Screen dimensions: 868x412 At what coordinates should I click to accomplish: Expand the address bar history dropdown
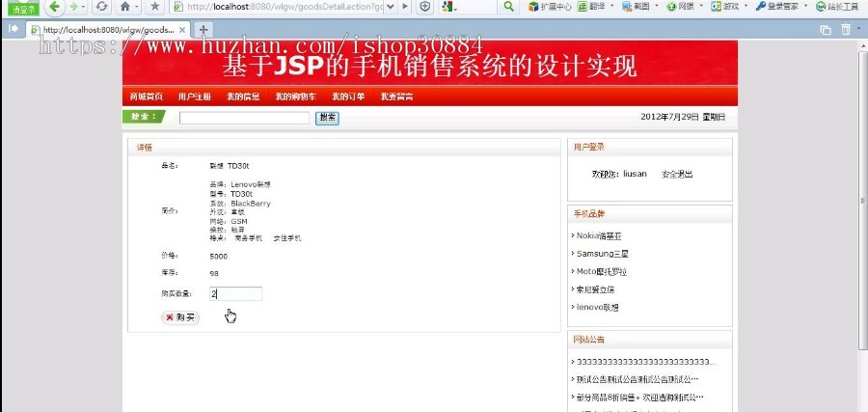click(391, 7)
